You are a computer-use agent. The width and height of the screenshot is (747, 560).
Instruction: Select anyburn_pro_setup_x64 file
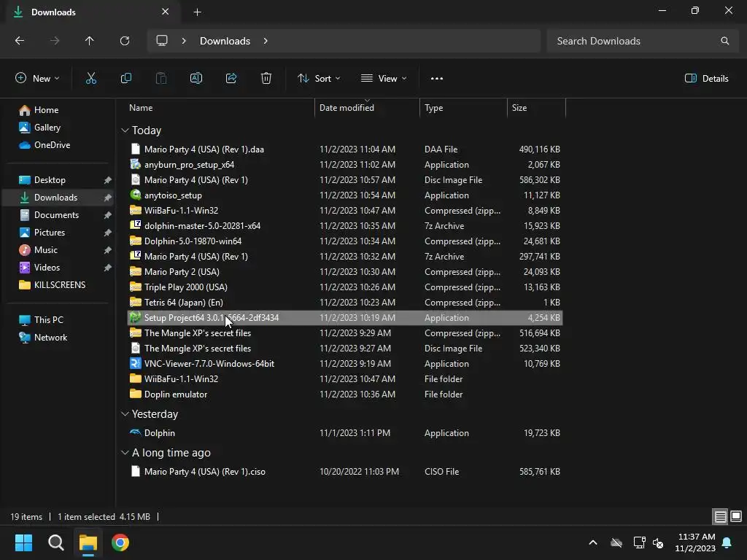pos(345,165)
